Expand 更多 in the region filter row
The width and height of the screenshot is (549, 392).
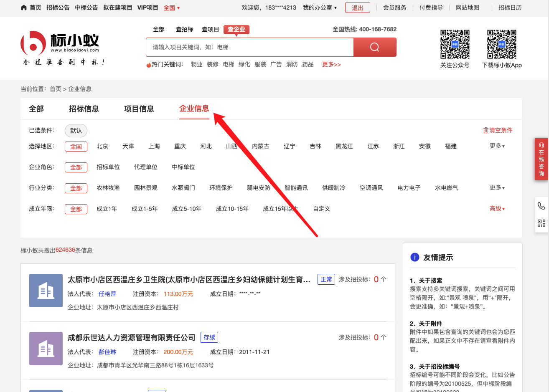pos(497,146)
